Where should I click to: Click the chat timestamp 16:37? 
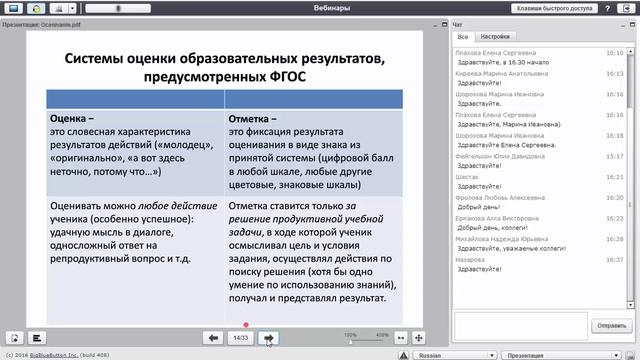click(615, 260)
